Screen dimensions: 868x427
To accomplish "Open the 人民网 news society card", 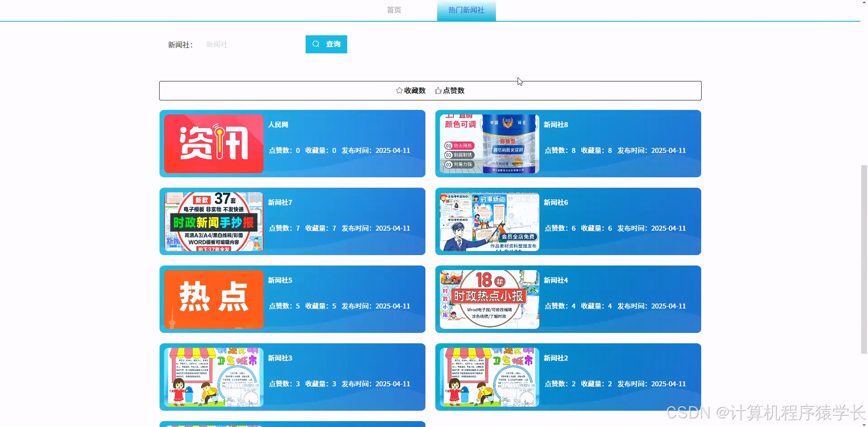I will (292, 143).
